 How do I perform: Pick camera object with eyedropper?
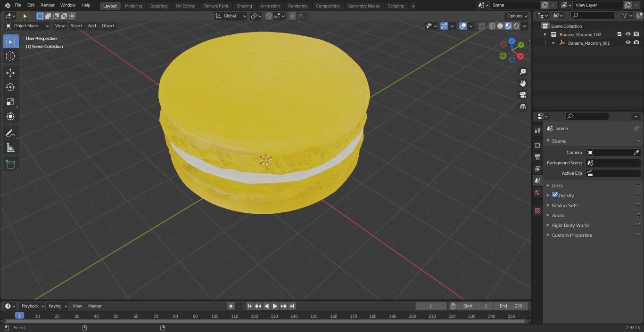(636, 153)
